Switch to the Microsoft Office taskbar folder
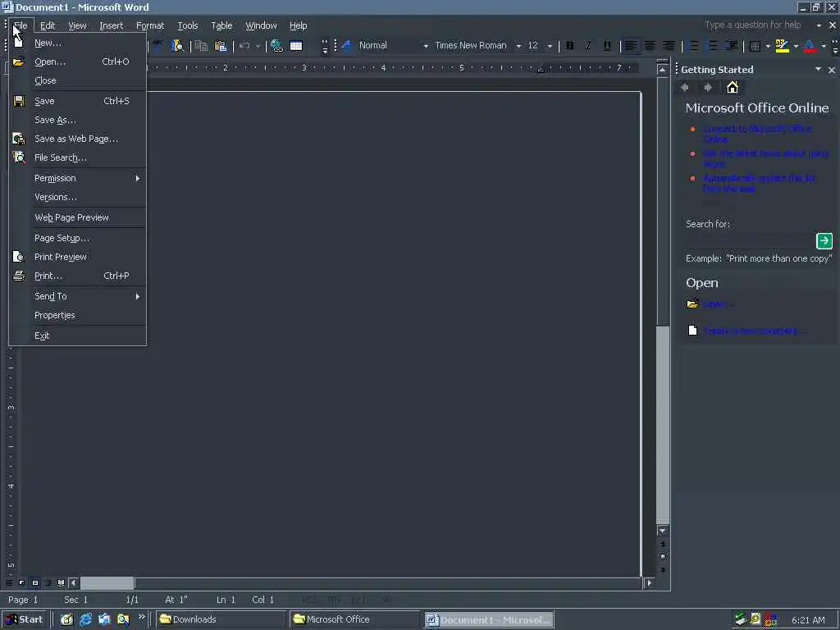Screen dimensions: 840x630 pyautogui.click(x=354, y=619)
